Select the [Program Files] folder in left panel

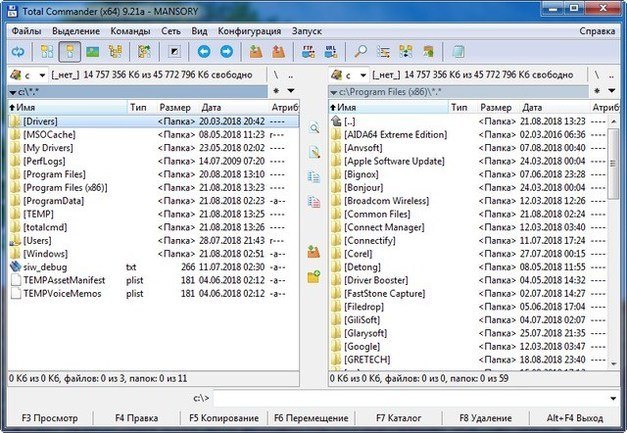coord(53,174)
